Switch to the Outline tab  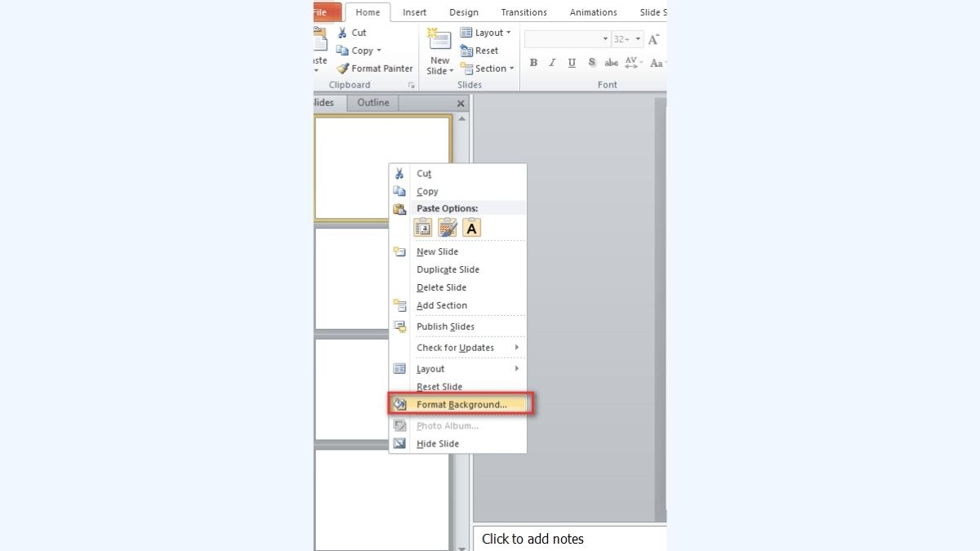pos(373,103)
